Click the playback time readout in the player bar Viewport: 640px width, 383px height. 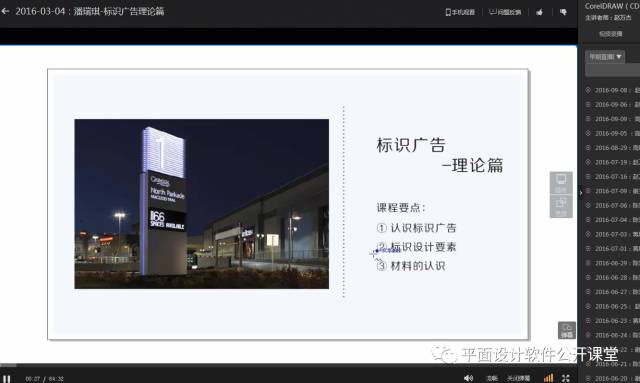44,379
